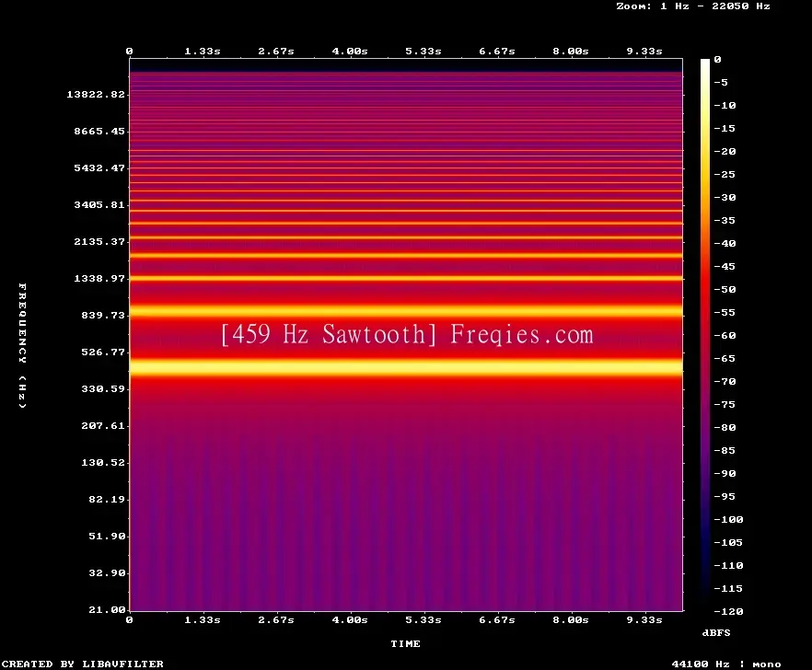Viewport: 812px width, 670px height.
Task: Click the 130.52 frequency axis label
Action: (x=103, y=462)
